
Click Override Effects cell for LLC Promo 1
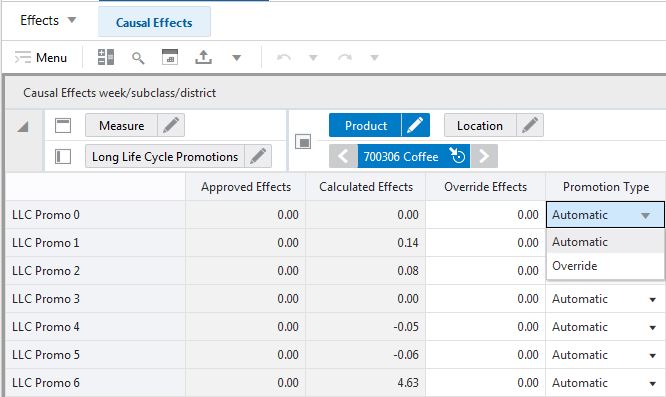tap(485, 243)
